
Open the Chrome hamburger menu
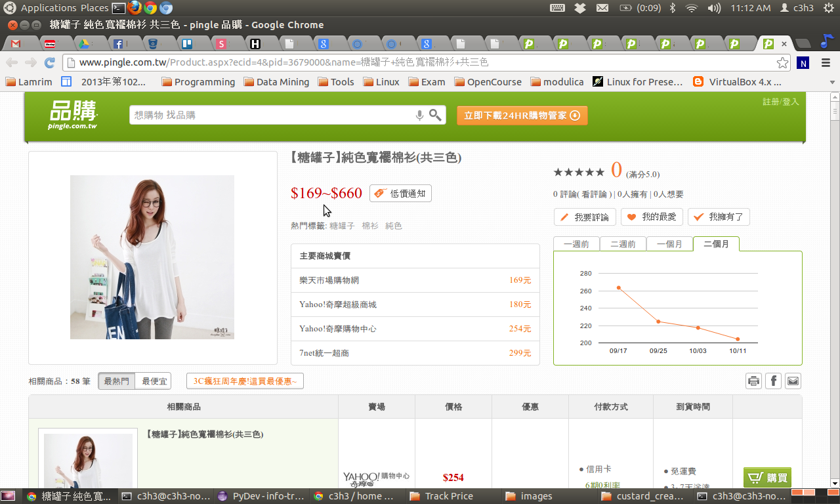[826, 63]
